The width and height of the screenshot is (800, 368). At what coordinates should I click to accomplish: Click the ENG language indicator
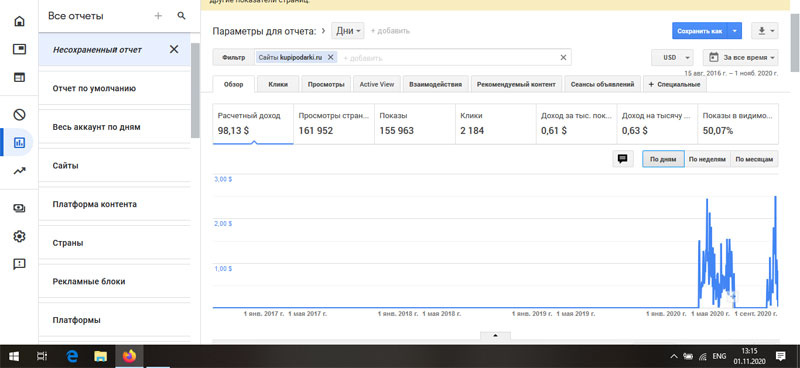pos(719,356)
